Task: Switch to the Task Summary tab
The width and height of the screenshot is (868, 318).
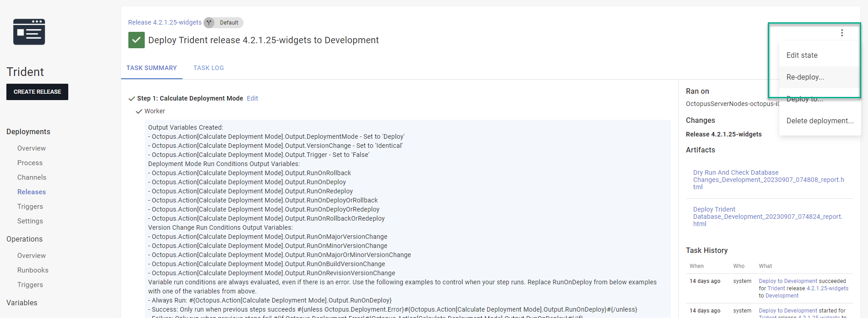Action: tap(152, 68)
